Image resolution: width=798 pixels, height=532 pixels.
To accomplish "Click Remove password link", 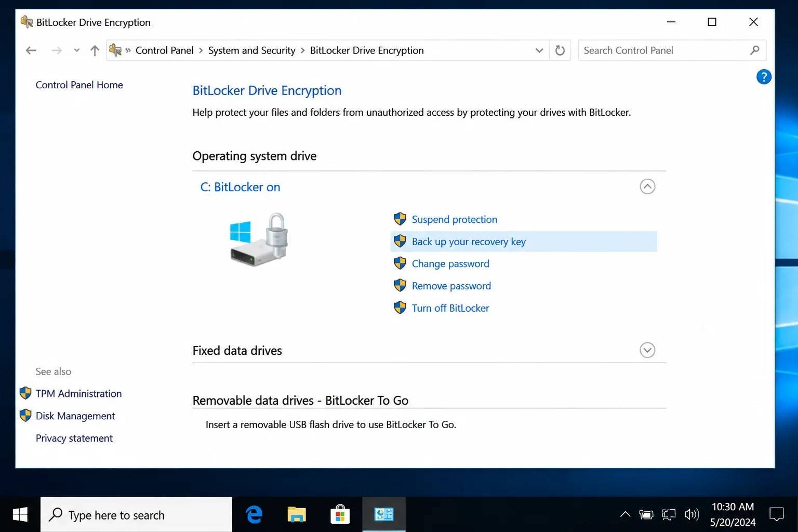I will [451, 286].
